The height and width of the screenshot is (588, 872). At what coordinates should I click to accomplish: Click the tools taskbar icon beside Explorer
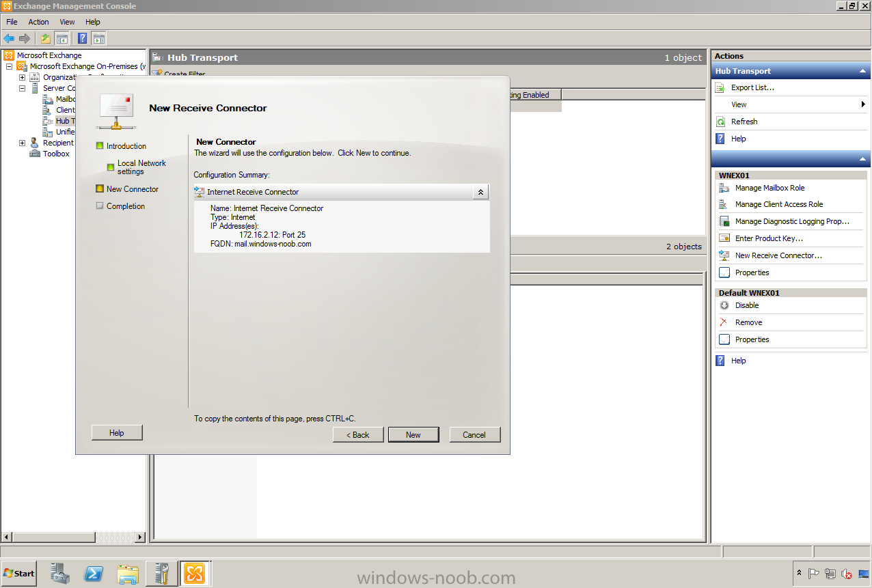click(161, 574)
